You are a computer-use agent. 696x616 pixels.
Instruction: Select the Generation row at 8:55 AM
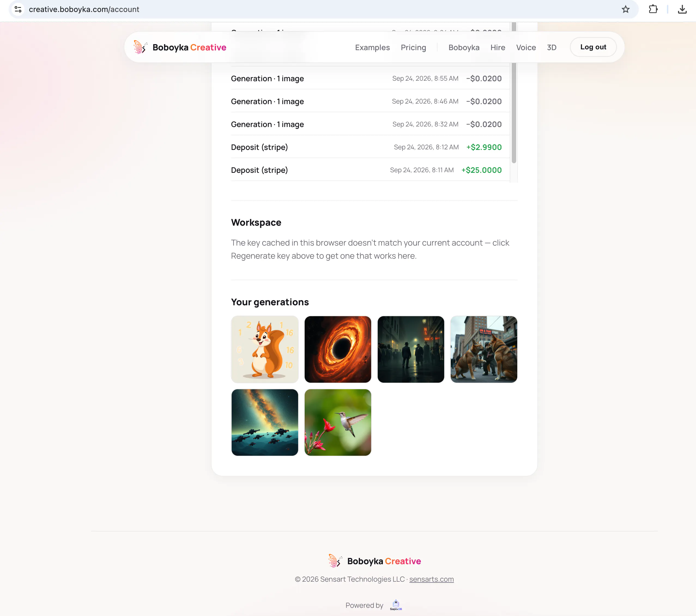tap(370, 78)
